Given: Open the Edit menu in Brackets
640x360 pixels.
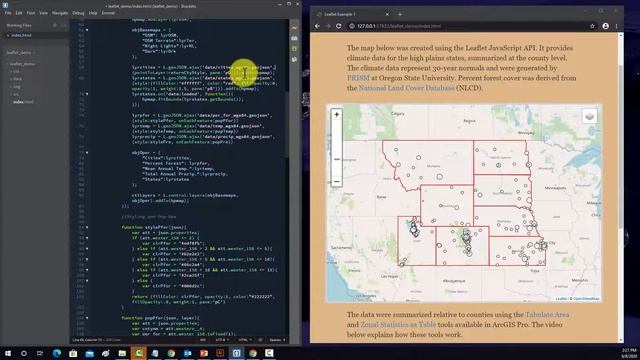Looking at the screenshot, I should pyautogui.click(x=19, y=13).
